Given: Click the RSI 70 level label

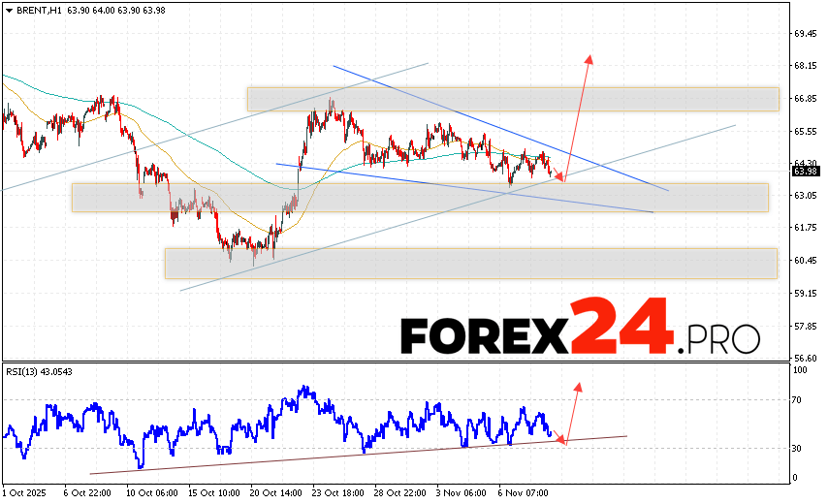Looking at the screenshot, I should (799, 399).
